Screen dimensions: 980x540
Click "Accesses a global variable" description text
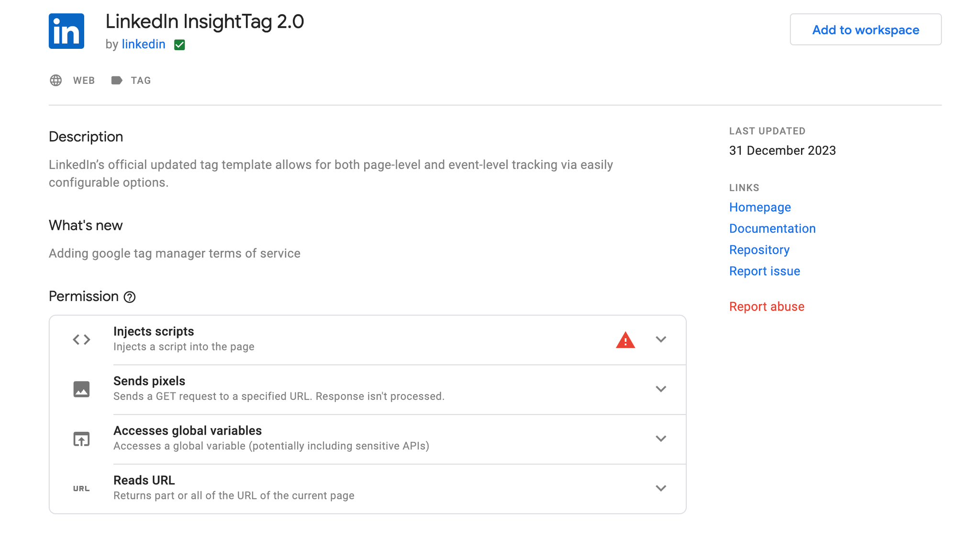point(271,446)
